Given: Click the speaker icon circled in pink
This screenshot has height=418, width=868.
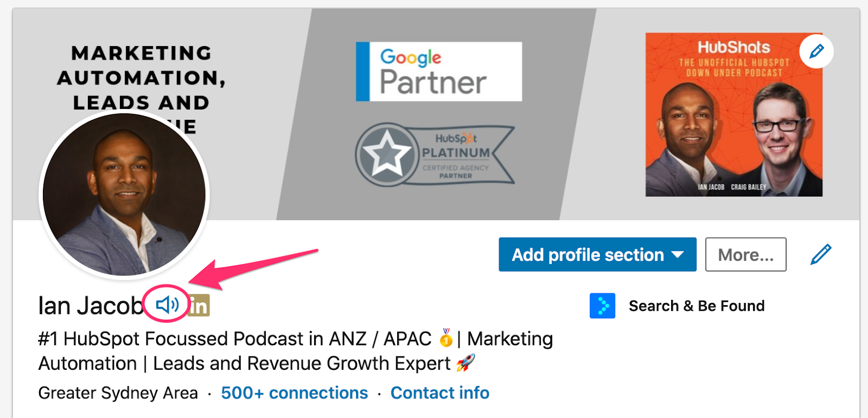Looking at the screenshot, I should coord(167,305).
